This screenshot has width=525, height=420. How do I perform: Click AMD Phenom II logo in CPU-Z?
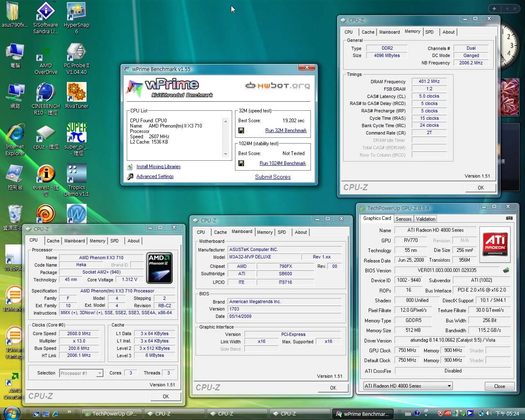point(160,268)
